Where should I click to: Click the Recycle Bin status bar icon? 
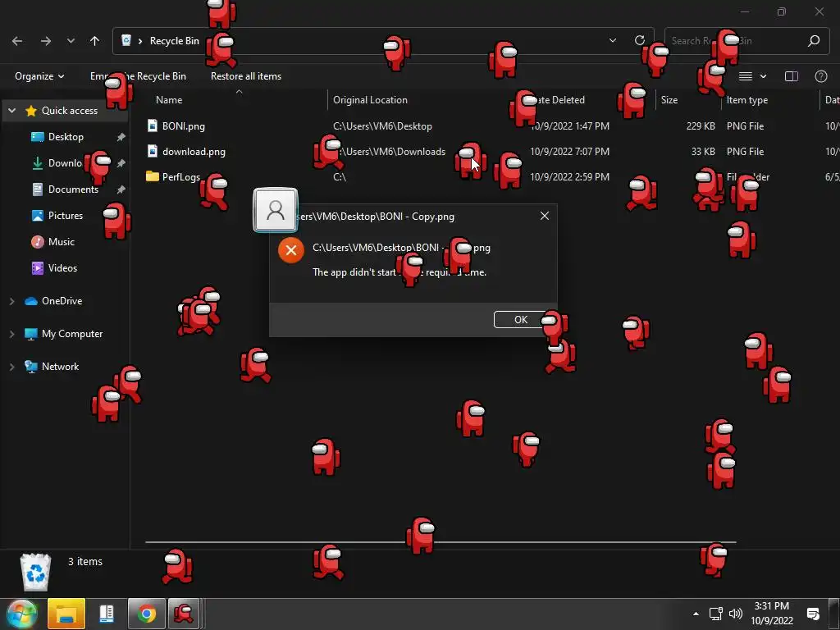tap(36, 573)
